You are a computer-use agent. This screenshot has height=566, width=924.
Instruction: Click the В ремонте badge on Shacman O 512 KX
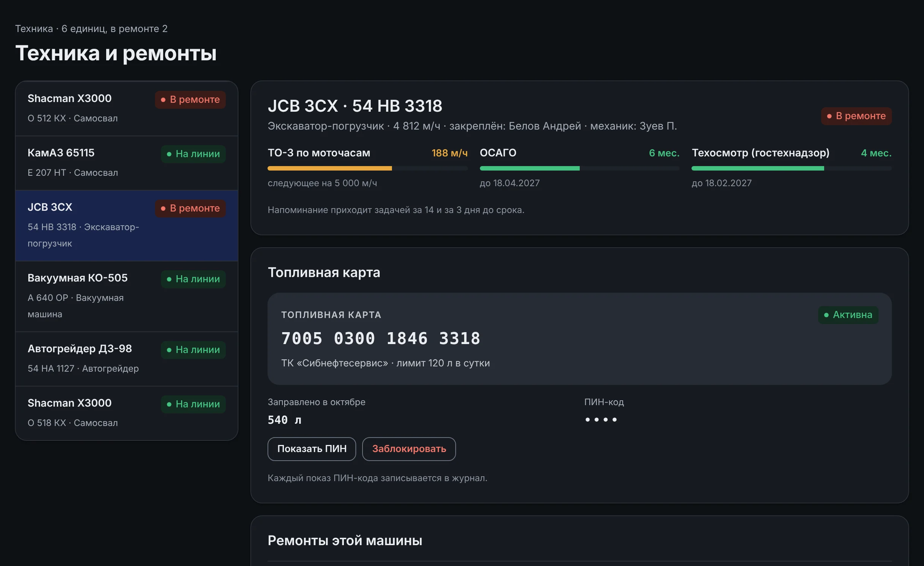tap(190, 100)
